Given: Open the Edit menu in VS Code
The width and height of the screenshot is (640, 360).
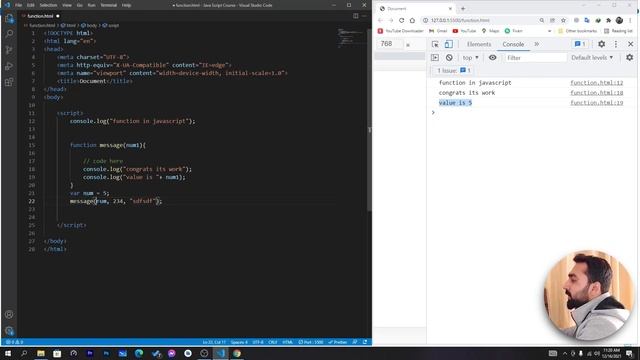Looking at the screenshot, I should click(x=31, y=5).
